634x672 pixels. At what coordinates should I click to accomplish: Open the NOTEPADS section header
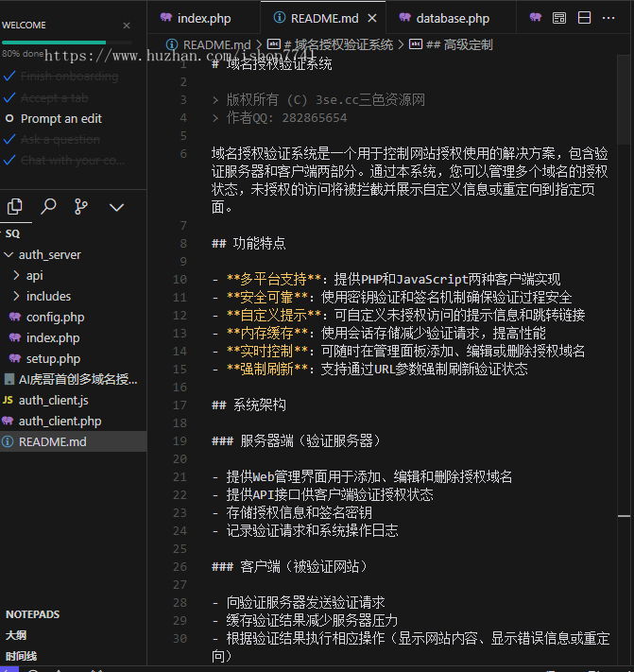(32, 614)
